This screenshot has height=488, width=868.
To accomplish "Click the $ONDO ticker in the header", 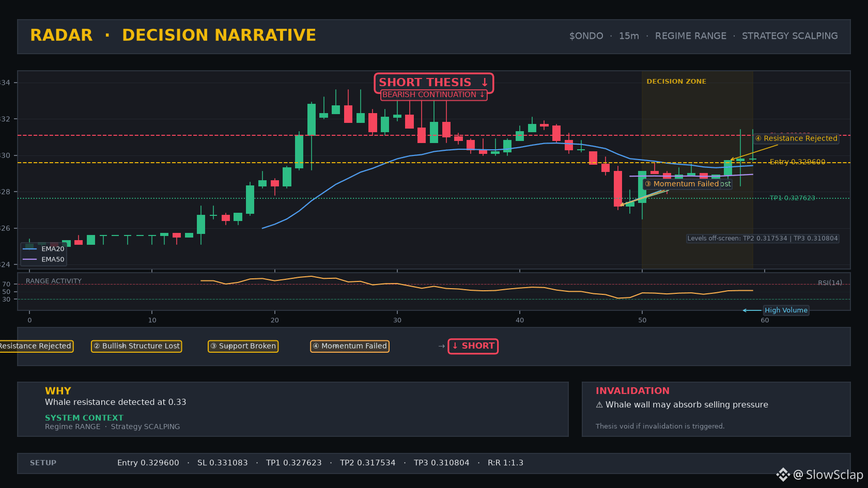I will pyautogui.click(x=586, y=36).
